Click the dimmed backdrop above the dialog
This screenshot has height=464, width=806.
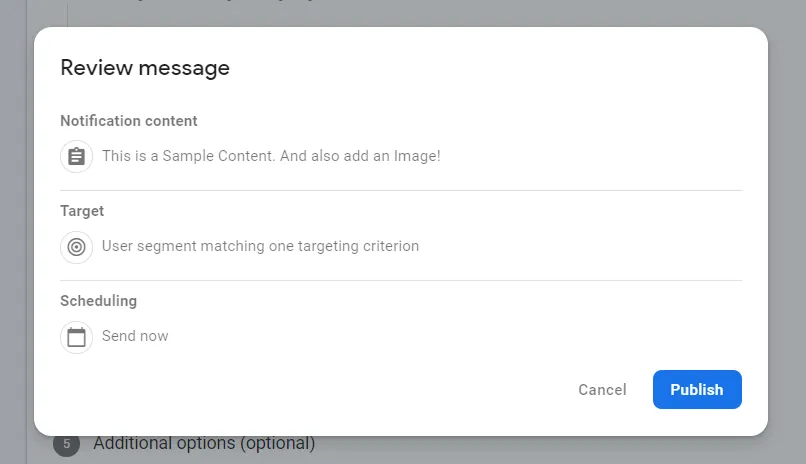point(400,12)
